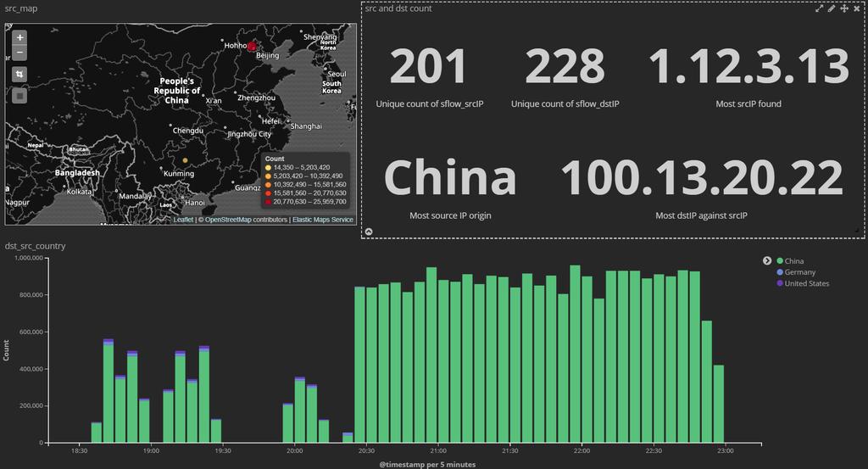Zoom out on the src_map

point(19,53)
